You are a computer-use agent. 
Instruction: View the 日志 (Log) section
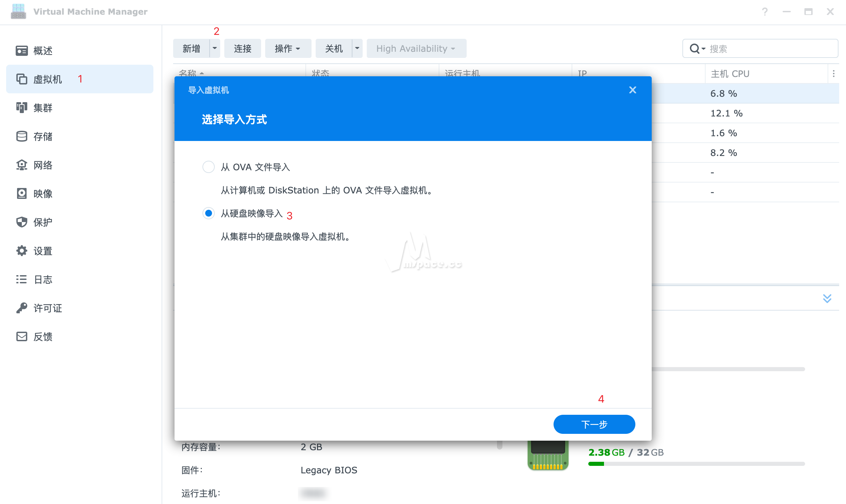43,280
